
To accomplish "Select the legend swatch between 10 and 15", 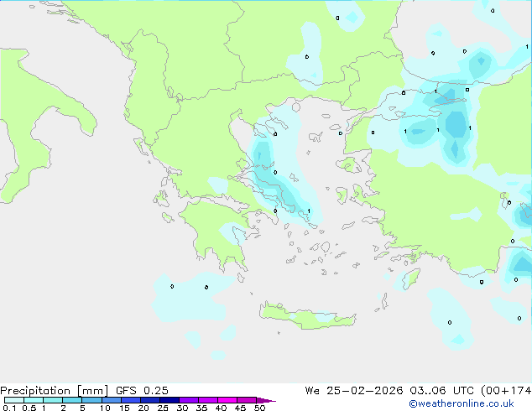I will tap(112, 400).
